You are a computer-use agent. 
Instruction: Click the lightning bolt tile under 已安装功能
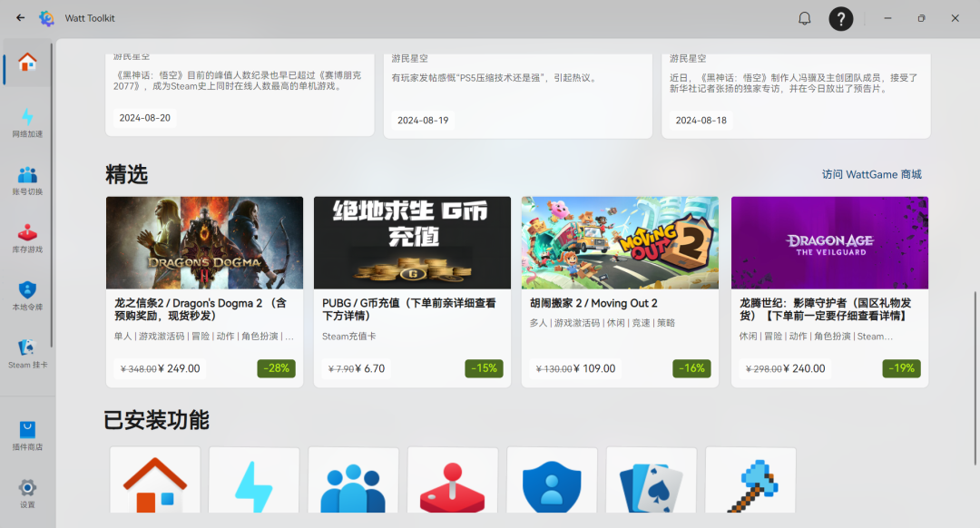click(254, 480)
